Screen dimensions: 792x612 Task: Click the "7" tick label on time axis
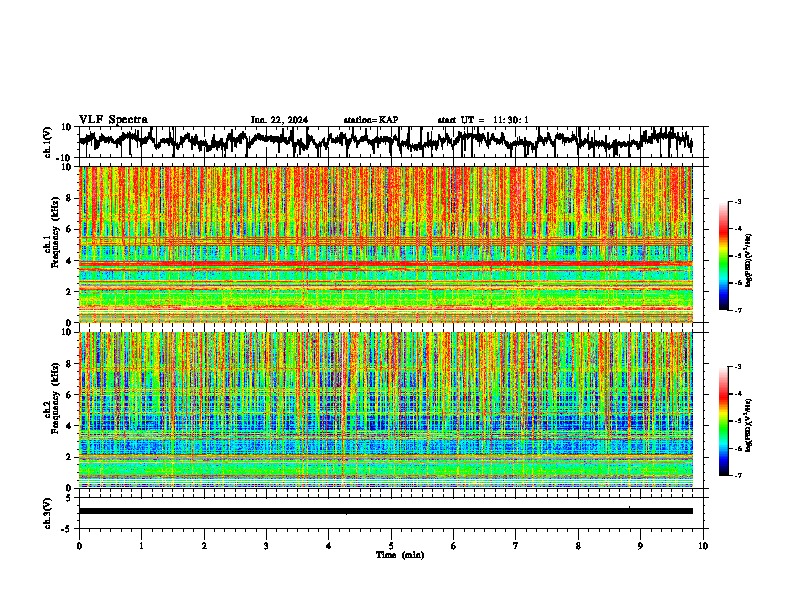516,546
